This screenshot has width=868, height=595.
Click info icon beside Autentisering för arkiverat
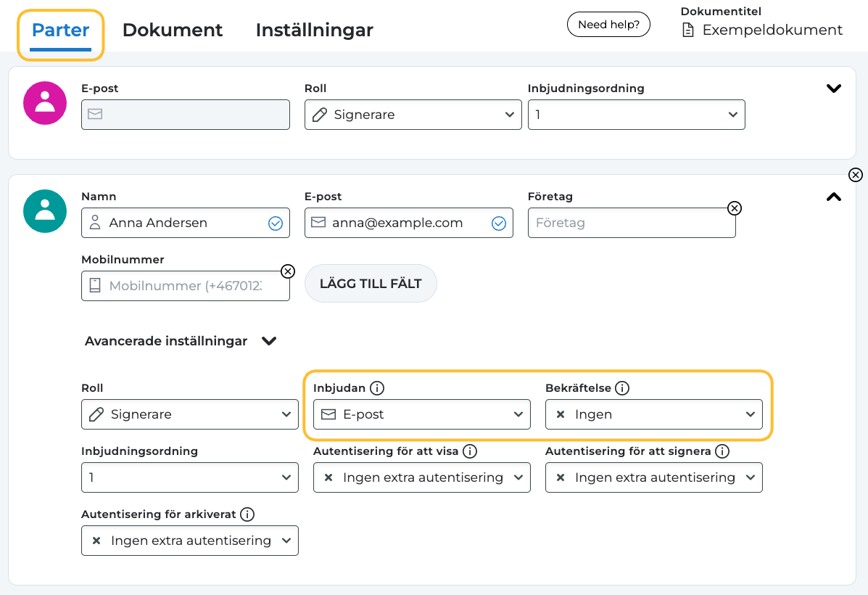[247, 514]
